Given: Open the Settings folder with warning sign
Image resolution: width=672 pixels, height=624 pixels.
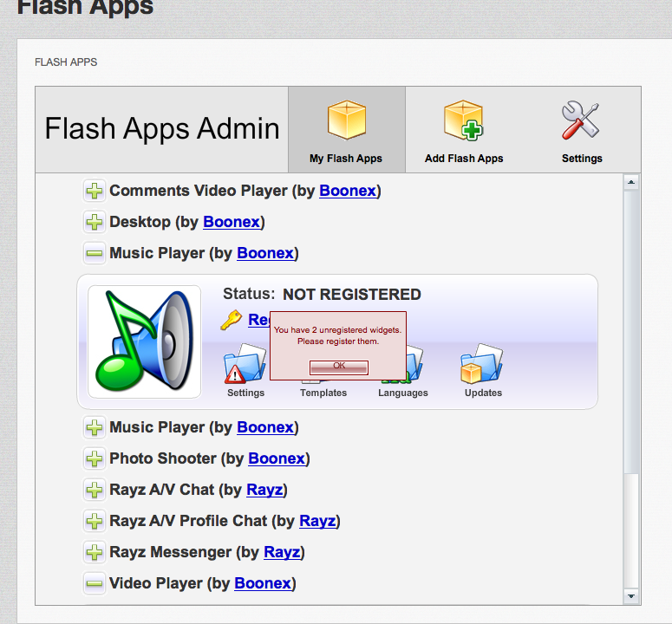Looking at the screenshot, I should pyautogui.click(x=245, y=366).
